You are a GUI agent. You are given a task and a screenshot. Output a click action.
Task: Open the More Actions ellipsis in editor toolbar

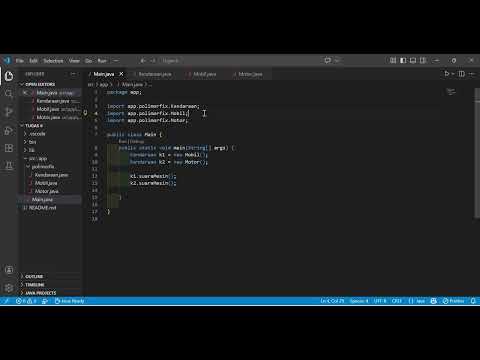[472, 74]
